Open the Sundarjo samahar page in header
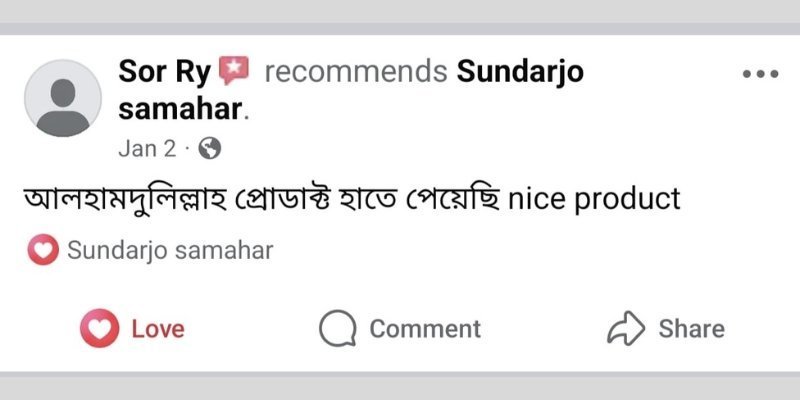This screenshot has width=800, height=400. [x=520, y=72]
